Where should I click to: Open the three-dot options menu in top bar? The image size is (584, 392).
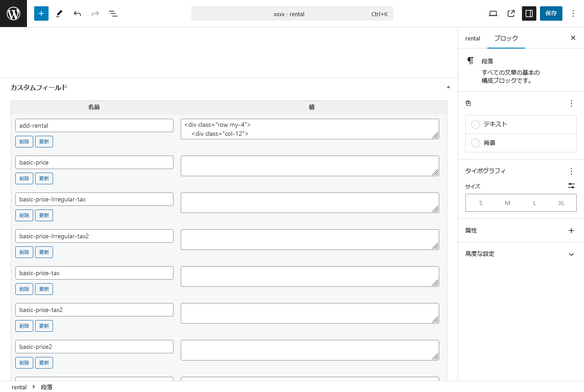click(x=573, y=13)
